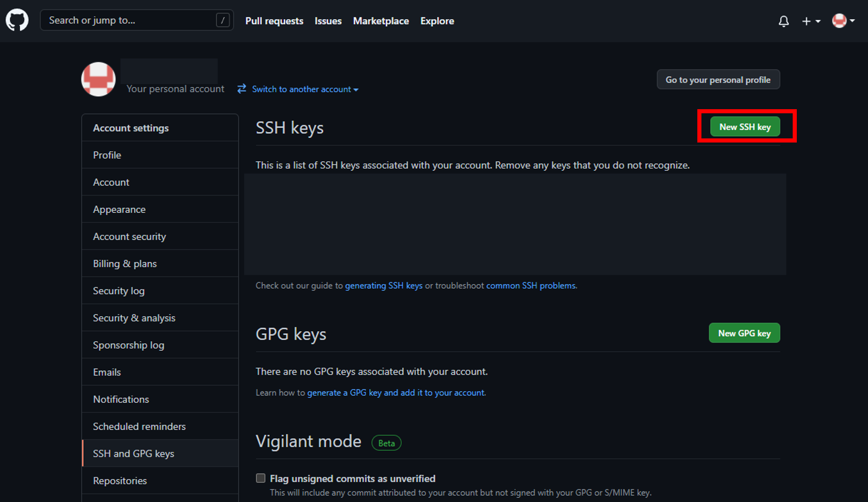Click the plus icon in the top bar
The image size is (868, 502).
tap(807, 21)
